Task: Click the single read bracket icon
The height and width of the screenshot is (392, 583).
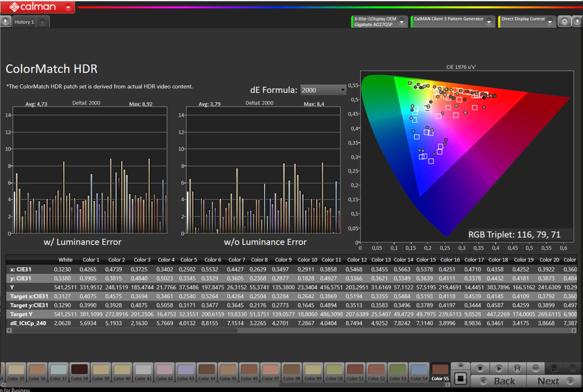Action: coord(517,368)
